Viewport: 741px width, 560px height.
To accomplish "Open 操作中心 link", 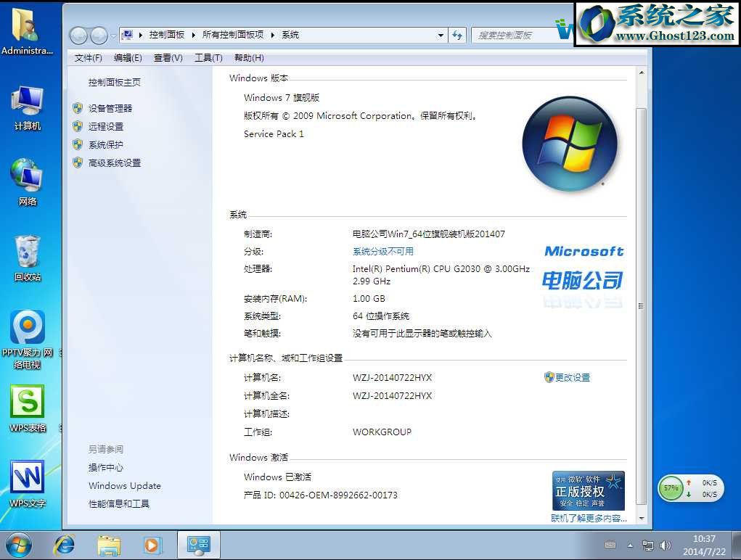I will coord(106,467).
